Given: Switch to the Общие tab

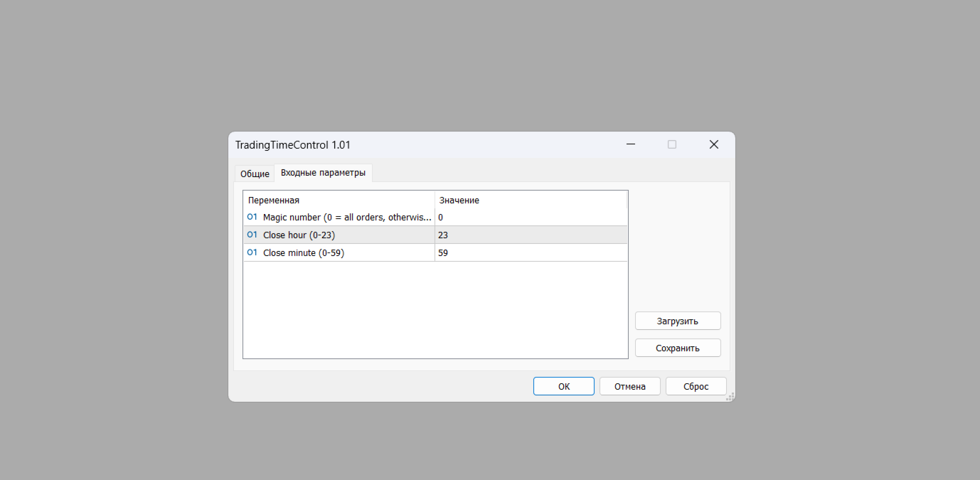Looking at the screenshot, I should tap(255, 174).
